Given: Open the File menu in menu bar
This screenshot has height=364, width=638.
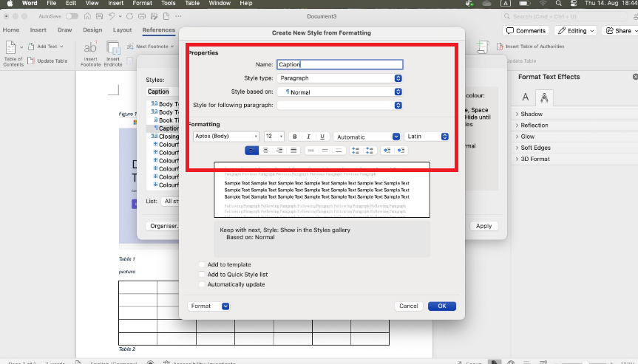Looking at the screenshot, I should [x=51, y=3].
